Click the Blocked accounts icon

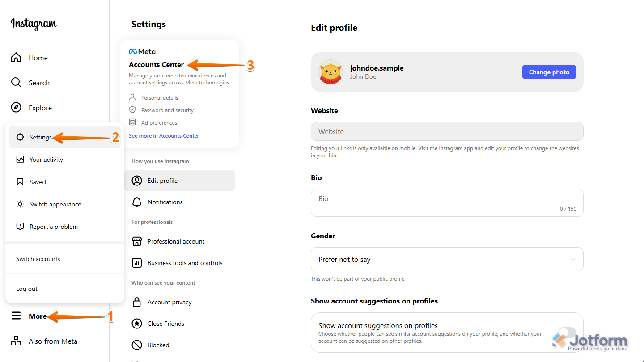(x=137, y=345)
